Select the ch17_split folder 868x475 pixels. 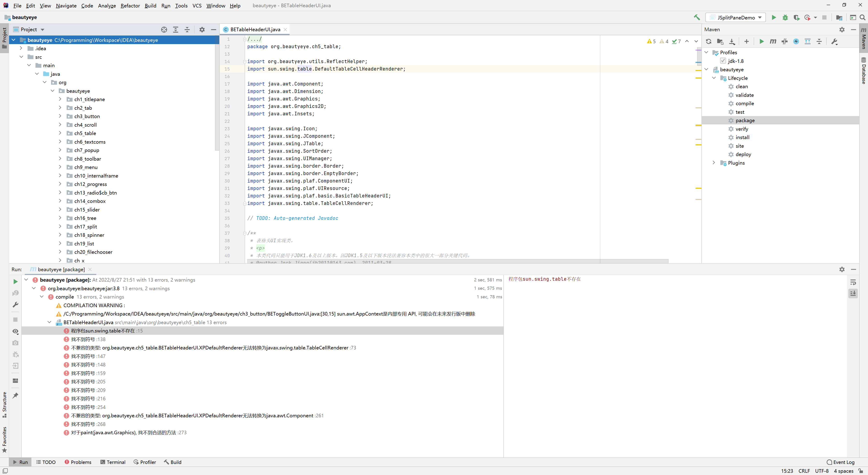coord(86,227)
